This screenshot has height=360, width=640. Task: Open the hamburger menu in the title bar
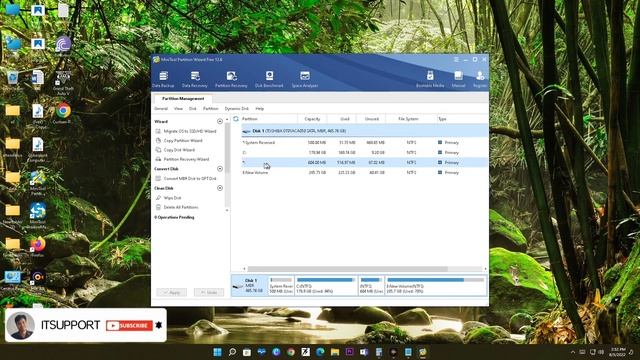click(x=456, y=60)
